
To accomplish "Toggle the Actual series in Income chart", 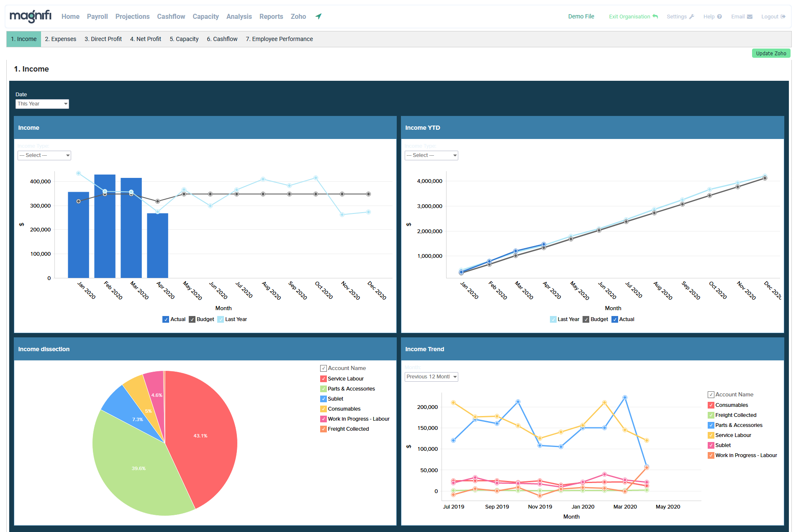I will click(x=166, y=319).
